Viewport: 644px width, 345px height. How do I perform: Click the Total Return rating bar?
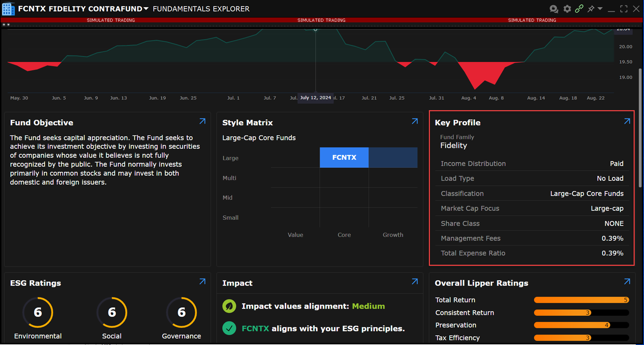click(581, 300)
